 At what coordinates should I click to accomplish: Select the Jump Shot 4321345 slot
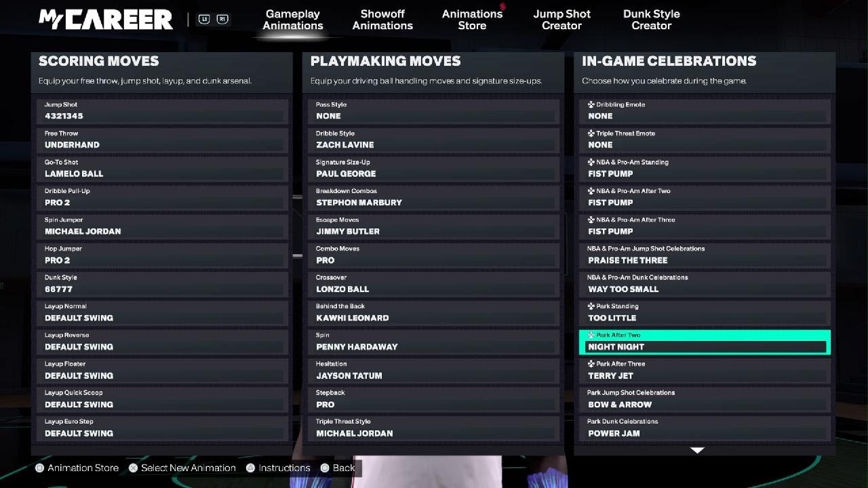(x=163, y=111)
